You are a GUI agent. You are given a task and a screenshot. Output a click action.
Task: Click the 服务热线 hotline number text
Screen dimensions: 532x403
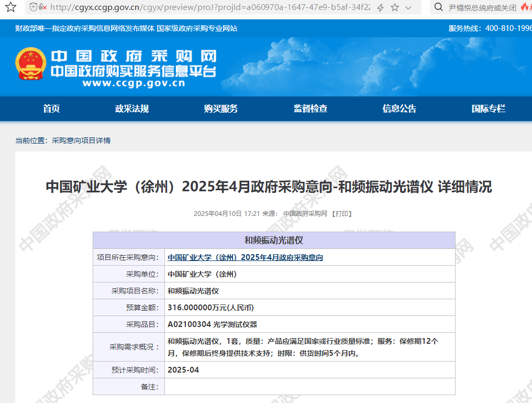point(490,28)
